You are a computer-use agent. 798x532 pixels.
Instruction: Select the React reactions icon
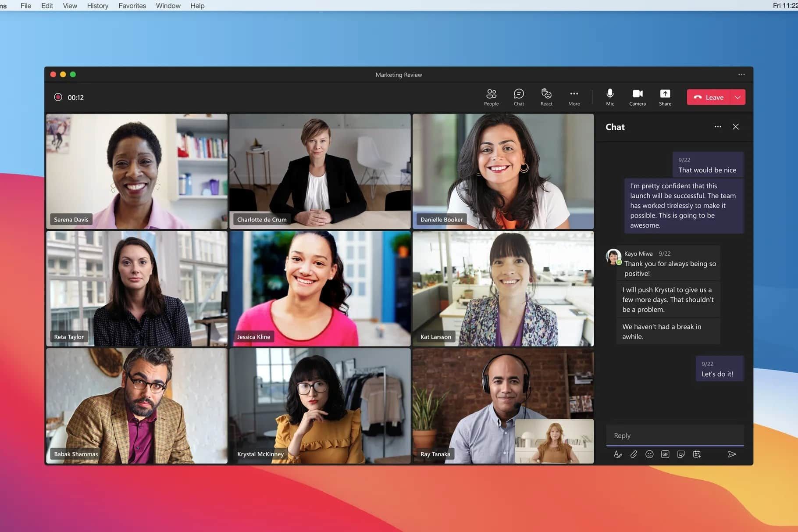(x=546, y=97)
